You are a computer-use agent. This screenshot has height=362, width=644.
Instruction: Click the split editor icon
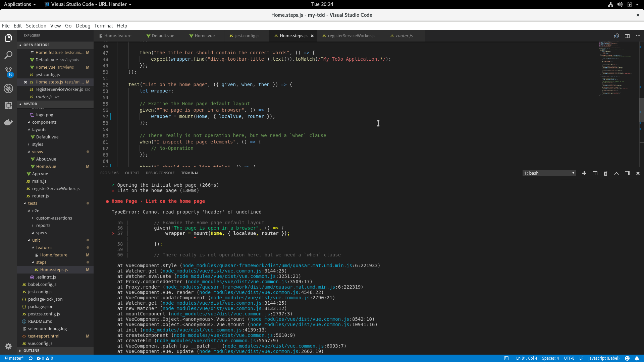627,36
